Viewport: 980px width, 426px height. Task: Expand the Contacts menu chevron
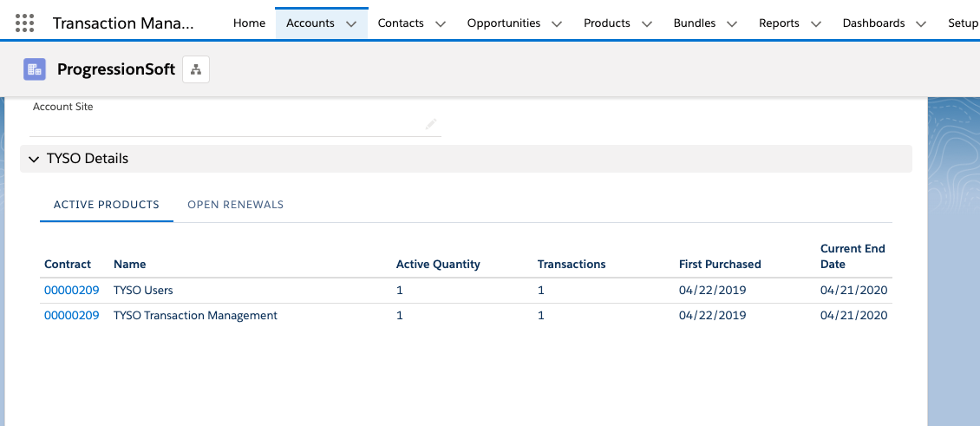click(x=441, y=24)
